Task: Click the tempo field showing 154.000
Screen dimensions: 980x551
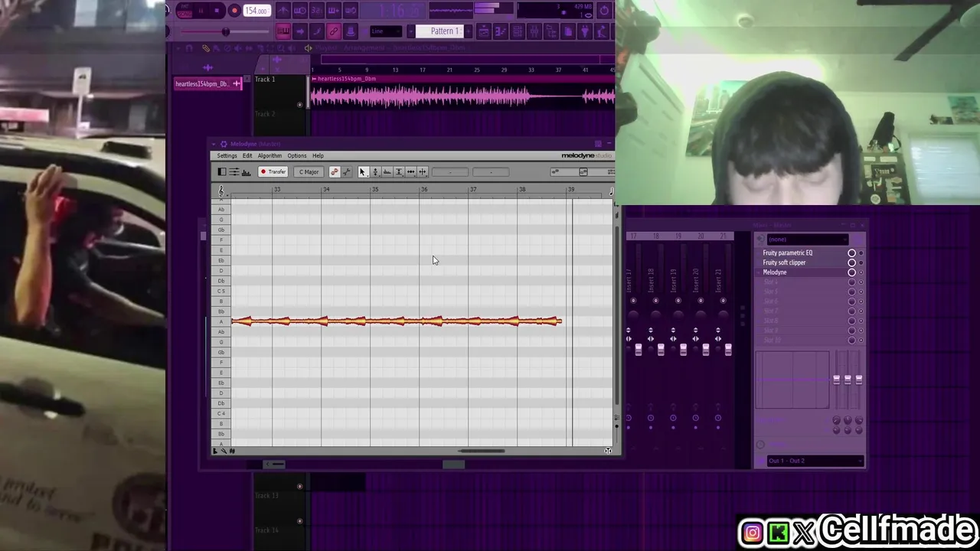Action: (256, 11)
